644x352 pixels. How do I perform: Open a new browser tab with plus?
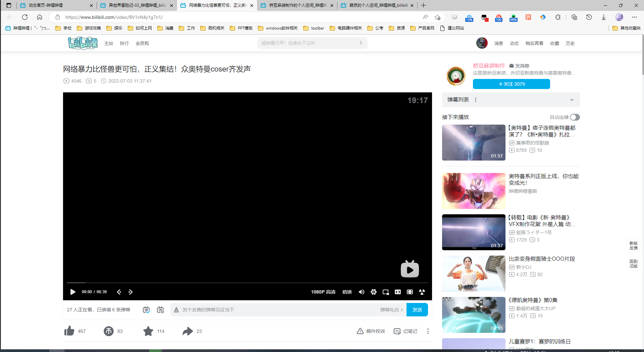424,5
